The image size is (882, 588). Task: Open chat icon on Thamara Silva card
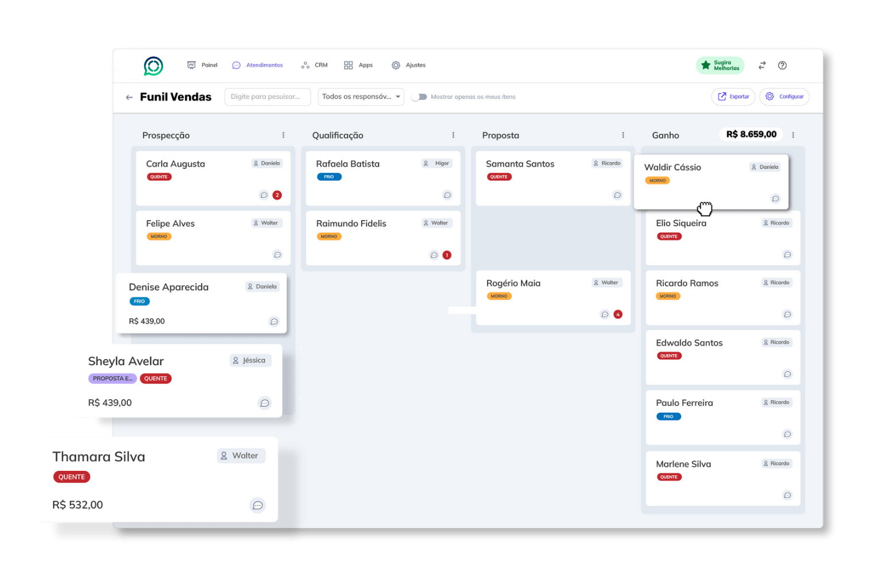click(x=257, y=505)
